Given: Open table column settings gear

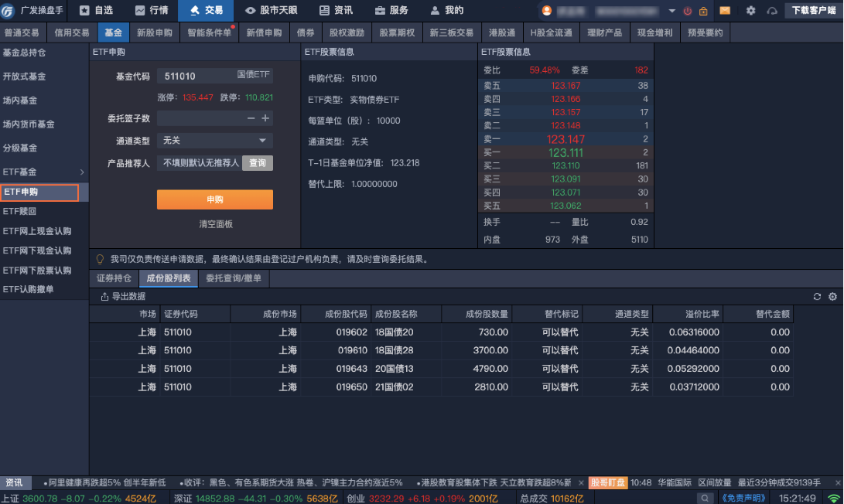Looking at the screenshot, I should click(x=832, y=297).
